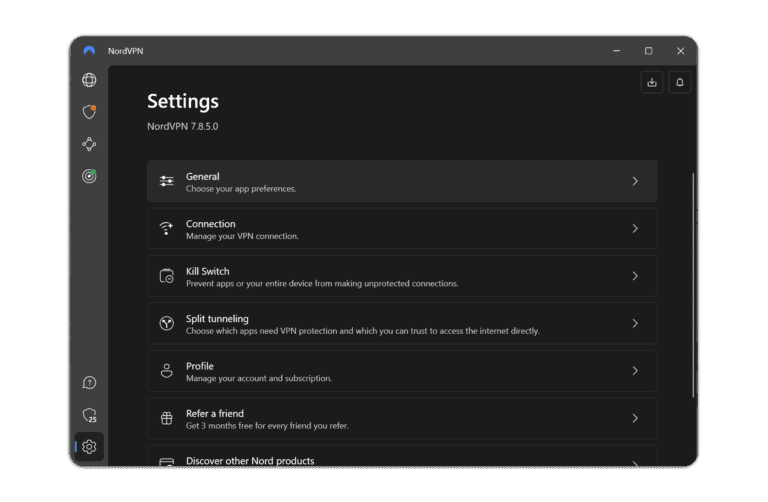Viewport: 768px width, 502px height.
Task: Open the Connection settings title
Action: (x=211, y=224)
